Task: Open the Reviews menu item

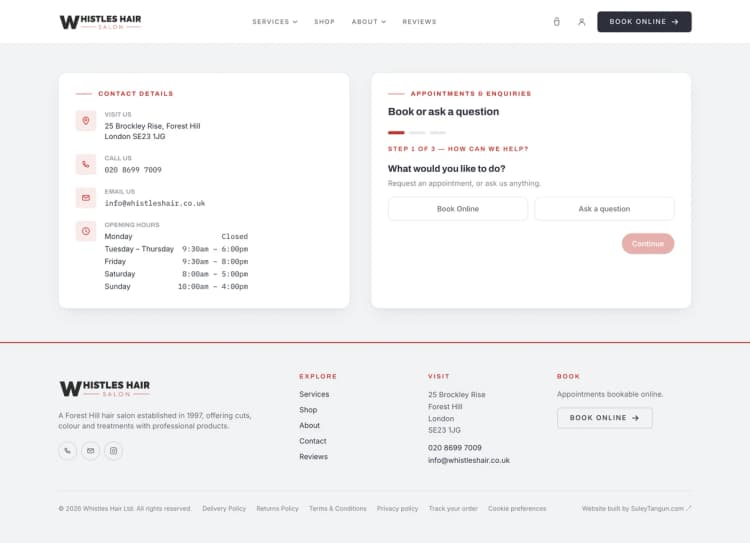Action: (x=419, y=22)
